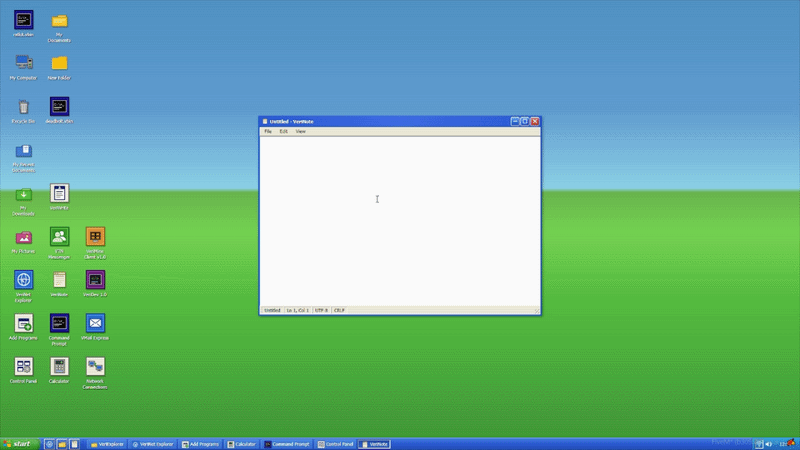The height and width of the screenshot is (450, 800).
Task: Select the VMail Express desktop icon
Action: (x=95, y=327)
